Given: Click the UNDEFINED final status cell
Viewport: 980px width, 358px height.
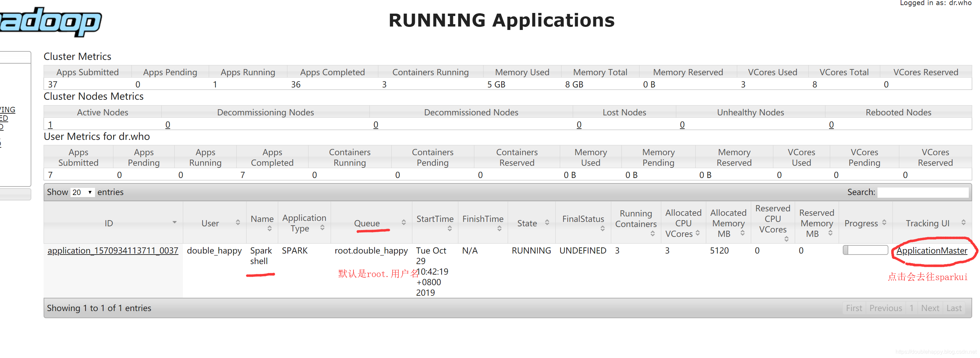Looking at the screenshot, I should [x=583, y=251].
